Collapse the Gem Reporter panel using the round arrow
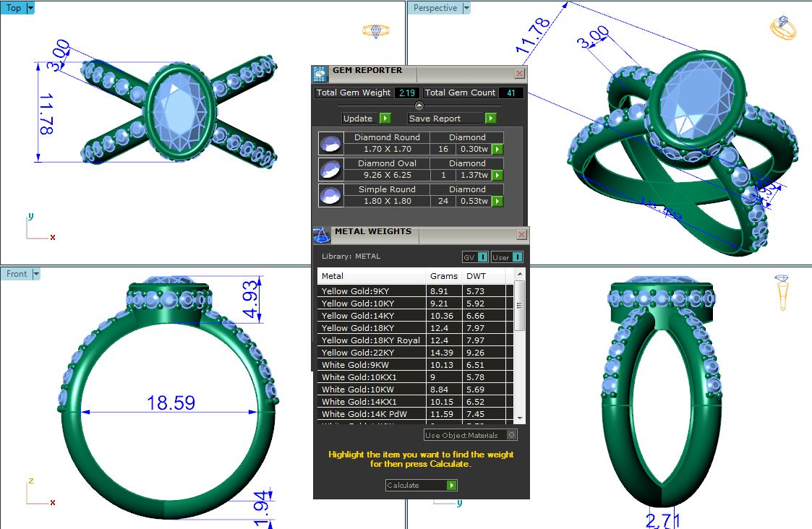The width and height of the screenshot is (812, 529). pyautogui.click(x=419, y=106)
